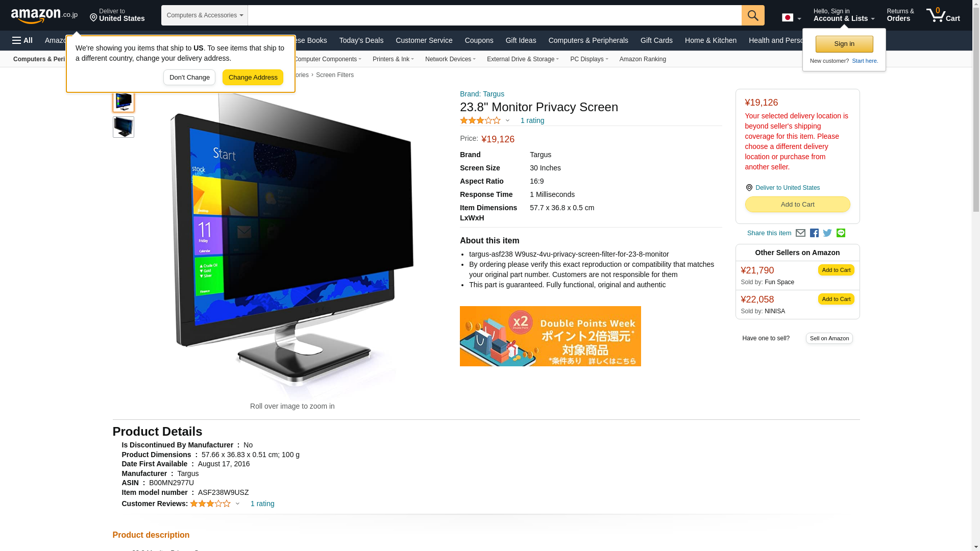Click the search magnifier button

pos(753,15)
